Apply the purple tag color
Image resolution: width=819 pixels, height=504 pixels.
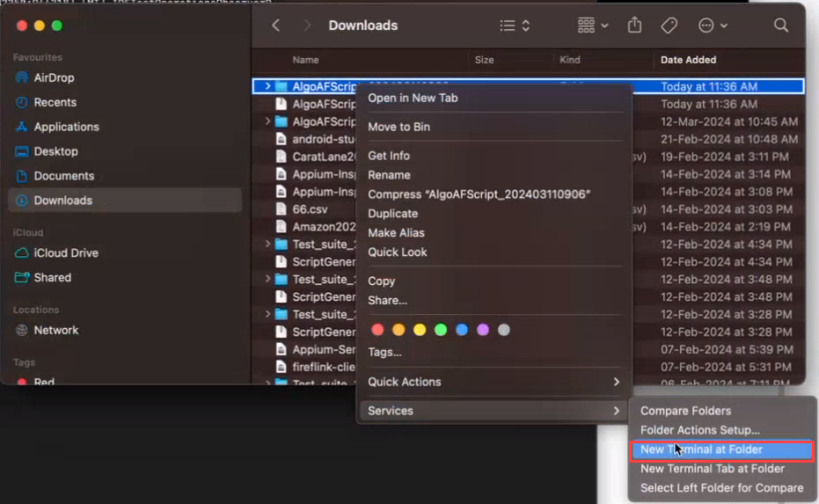pyautogui.click(x=483, y=330)
